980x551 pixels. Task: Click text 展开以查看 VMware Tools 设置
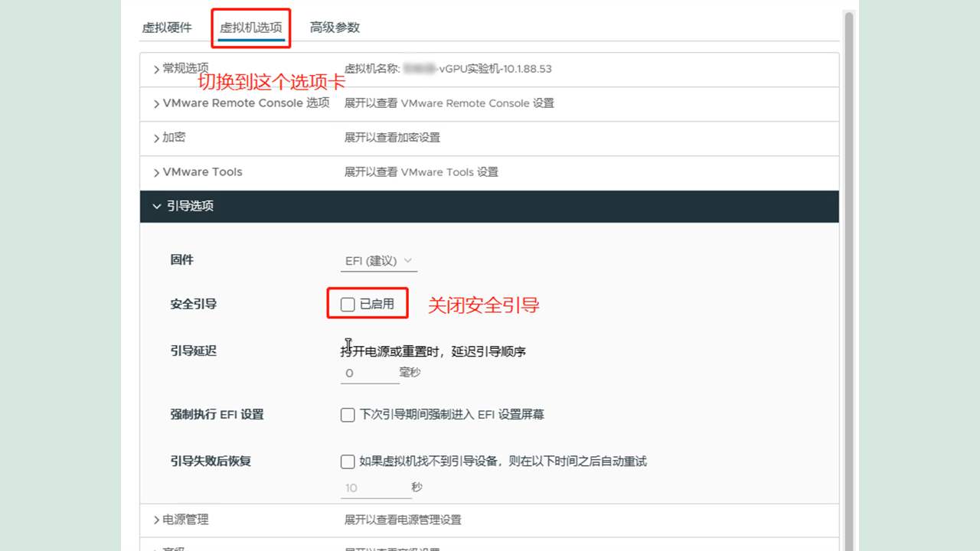(421, 172)
